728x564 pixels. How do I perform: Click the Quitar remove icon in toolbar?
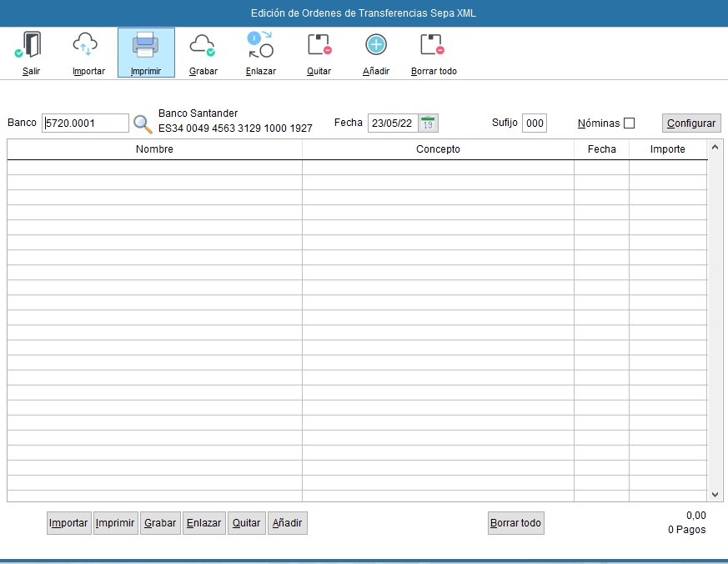point(319,46)
